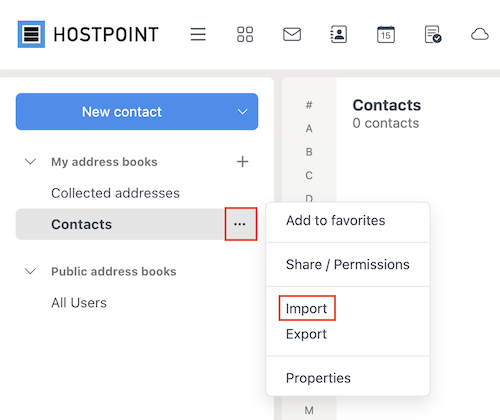500x420 pixels.
Task: Open the Tasks checklist icon
Action: 433,34
